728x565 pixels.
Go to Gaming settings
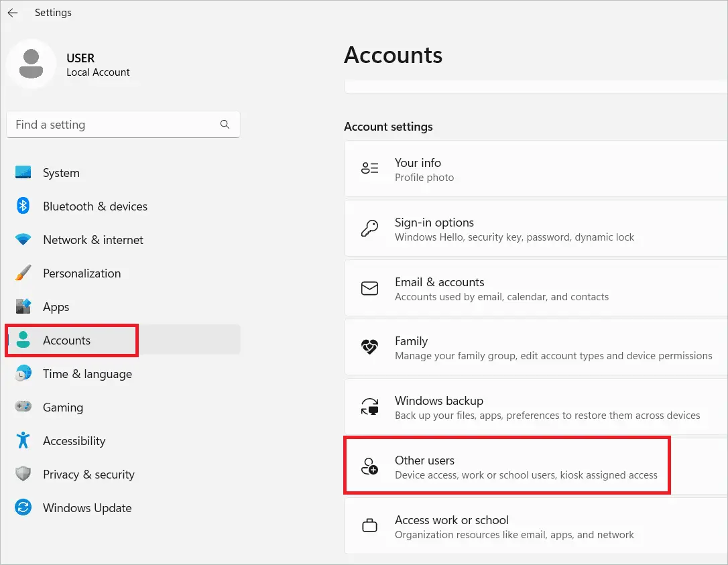(123, 407)
